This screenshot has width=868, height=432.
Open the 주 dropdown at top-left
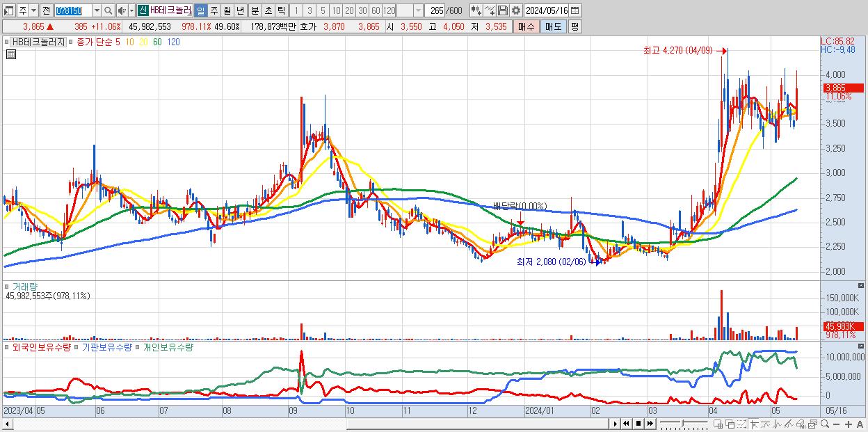click(x=33, y=10)
